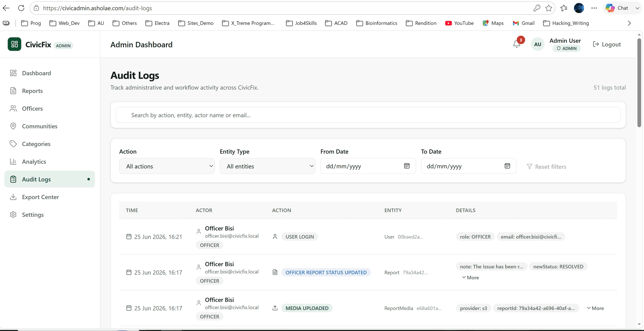
Task: Expand More in MEDIA UPLOADED row
Action: pyautogui.click(x=595, y=308)
